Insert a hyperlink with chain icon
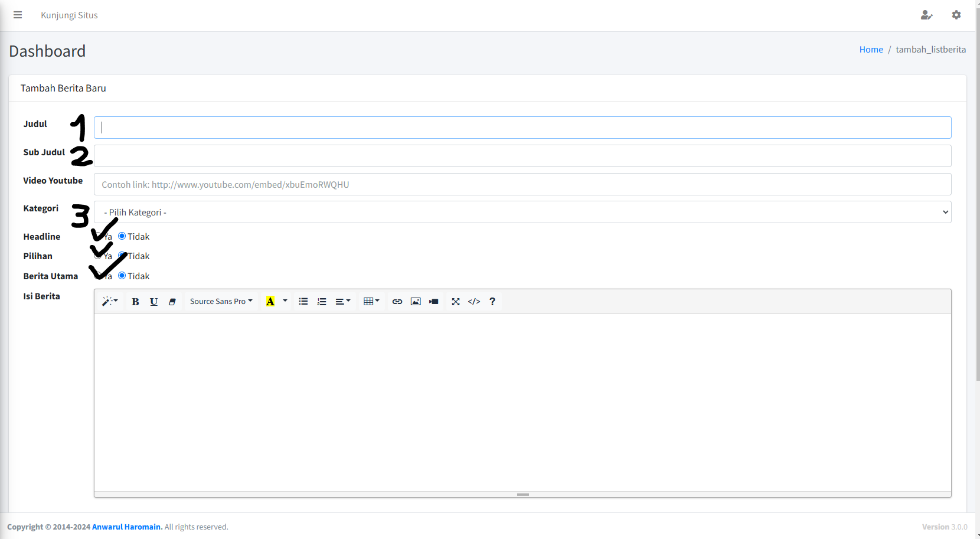Screen dimensions: 980x539 397,301
